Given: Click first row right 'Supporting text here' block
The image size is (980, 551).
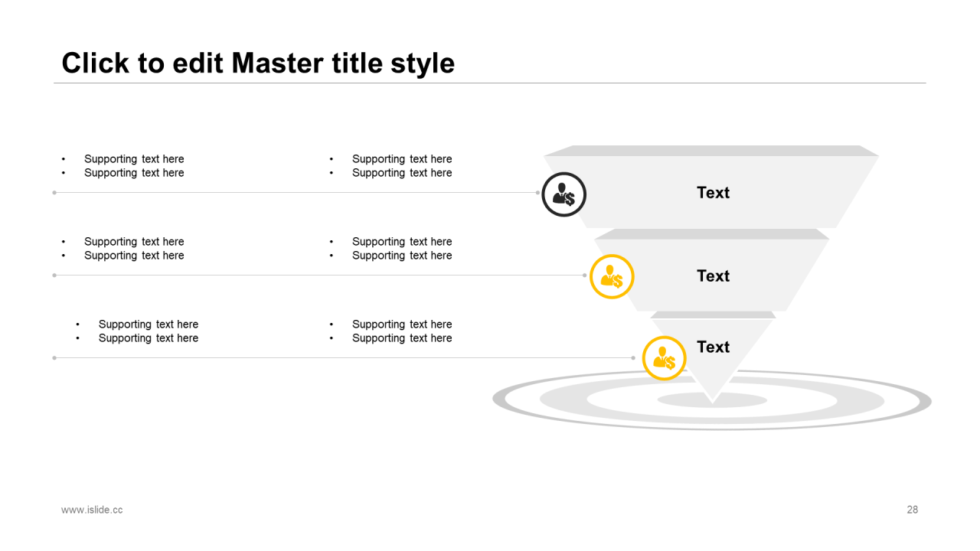Looking at the screenshot, I should pyautogui.click(x=391, y=166).
